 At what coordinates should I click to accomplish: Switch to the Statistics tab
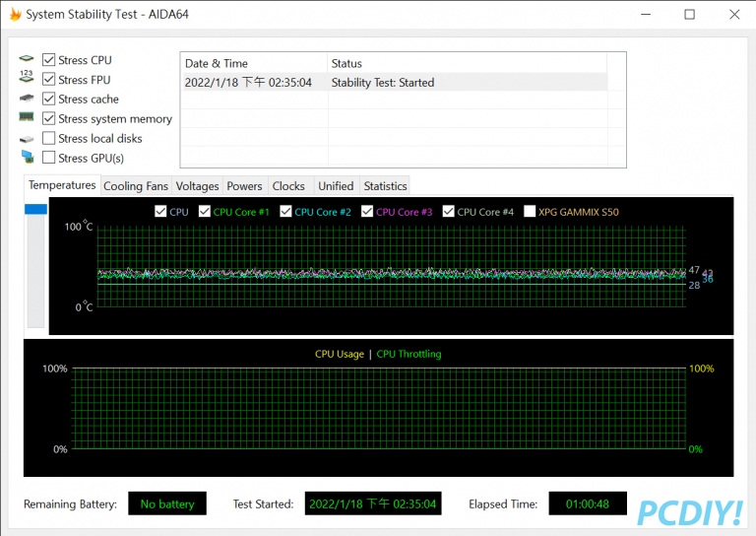[385, 186]
